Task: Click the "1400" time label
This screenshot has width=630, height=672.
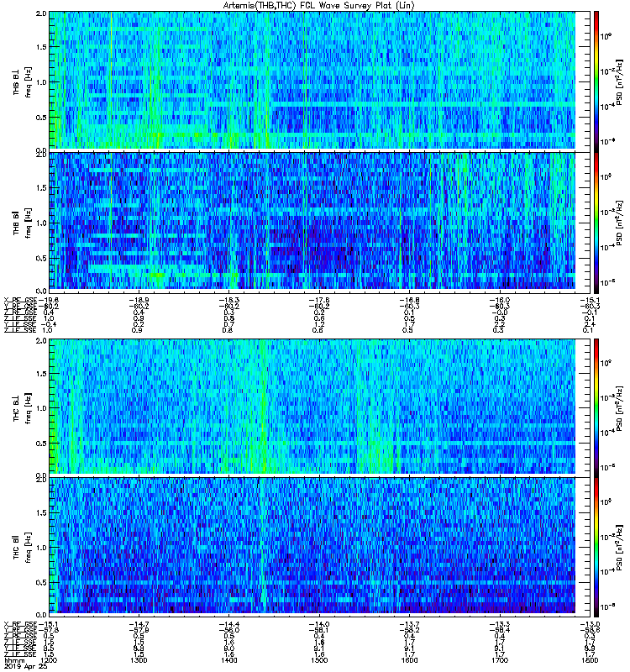Action: [x=228, y=660]
